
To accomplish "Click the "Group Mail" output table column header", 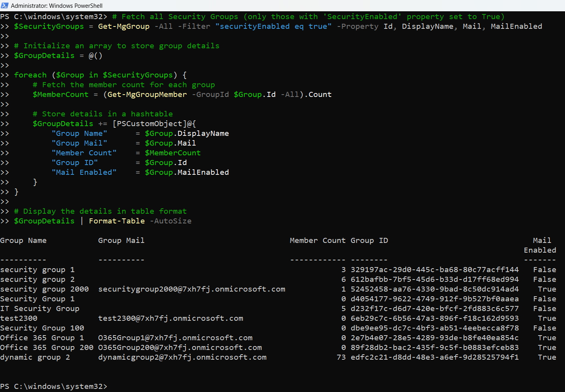I will pyautogui.click(x=121, y=241).
